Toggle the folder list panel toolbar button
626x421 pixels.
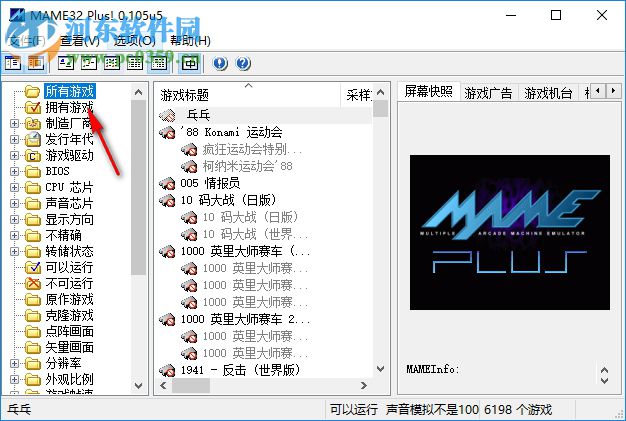(12, 63)
